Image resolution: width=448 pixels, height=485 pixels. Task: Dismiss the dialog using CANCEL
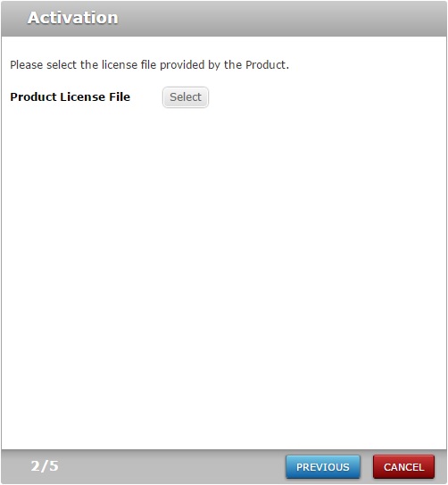click(403, 467)
